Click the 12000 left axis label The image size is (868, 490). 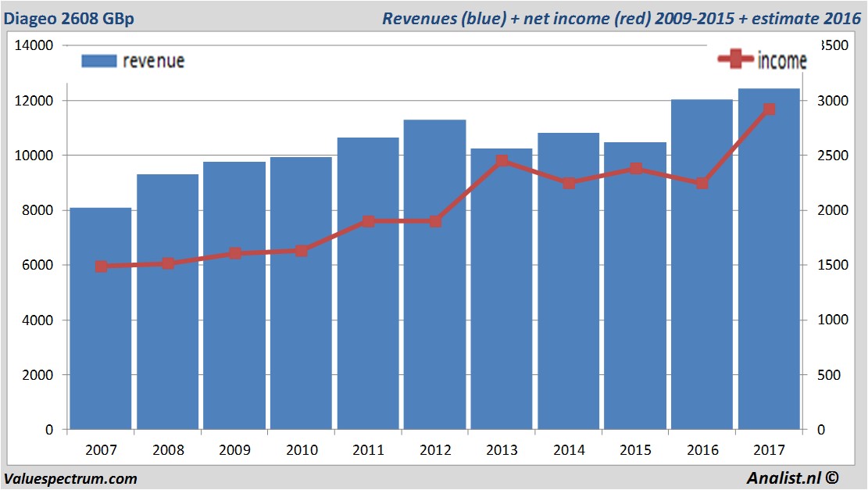tap(34, 101)
